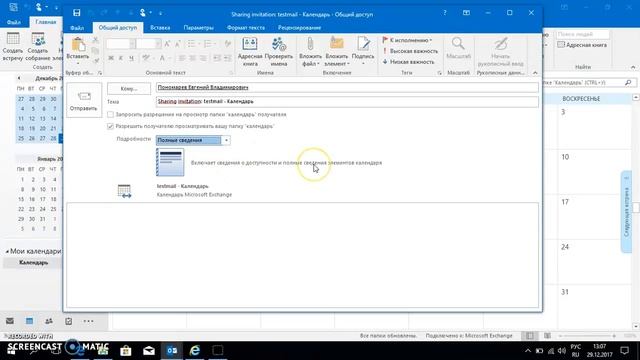Toggle underline (Ч) formatting
640x360 pixels.
tap(131, 58)
